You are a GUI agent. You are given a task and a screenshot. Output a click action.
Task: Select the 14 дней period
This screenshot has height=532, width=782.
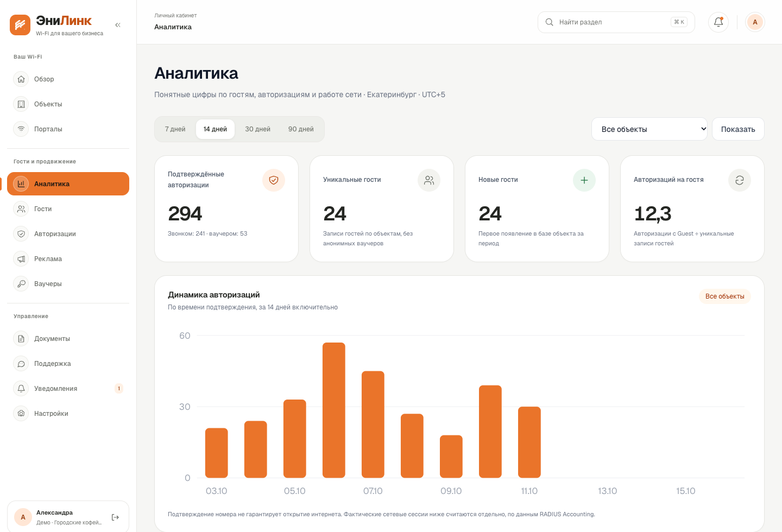(x=215, y=129)
